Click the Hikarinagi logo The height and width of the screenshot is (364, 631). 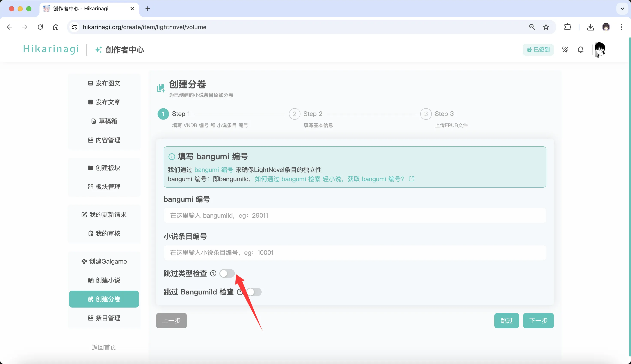pos(51,49)
